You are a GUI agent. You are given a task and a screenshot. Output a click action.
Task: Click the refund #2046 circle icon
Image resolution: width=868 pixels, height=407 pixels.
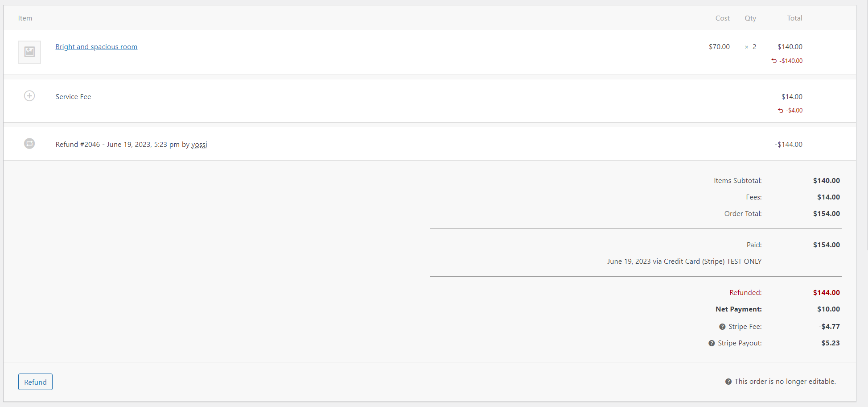pyautogui.click(x=29, y=143)
